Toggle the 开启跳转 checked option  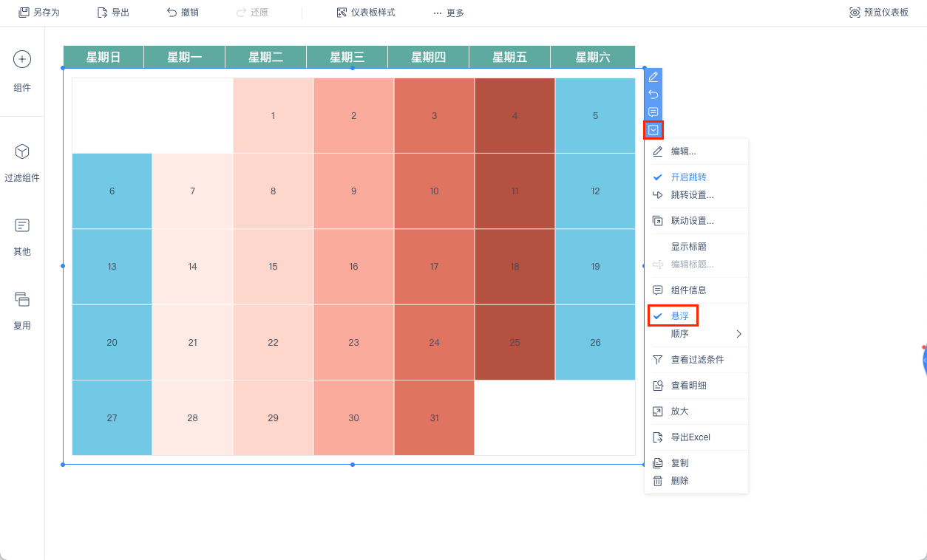(x=688, y=177)
